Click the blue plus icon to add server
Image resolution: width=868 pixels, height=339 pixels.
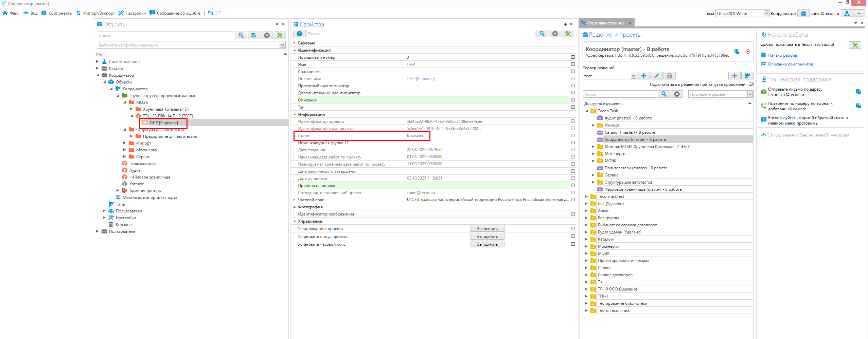tap(643, 76)
